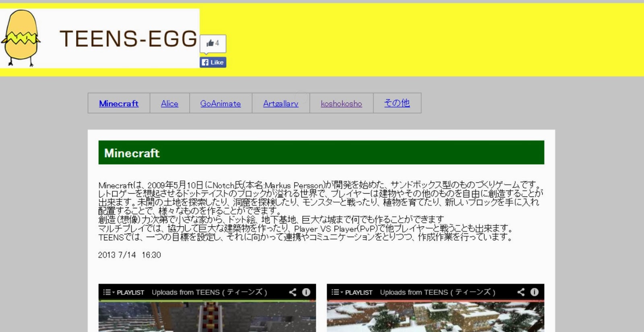Viewport: 644px width, 332px height.
Task: Open the Artgallary tab
Action: [x=281, y=103]
